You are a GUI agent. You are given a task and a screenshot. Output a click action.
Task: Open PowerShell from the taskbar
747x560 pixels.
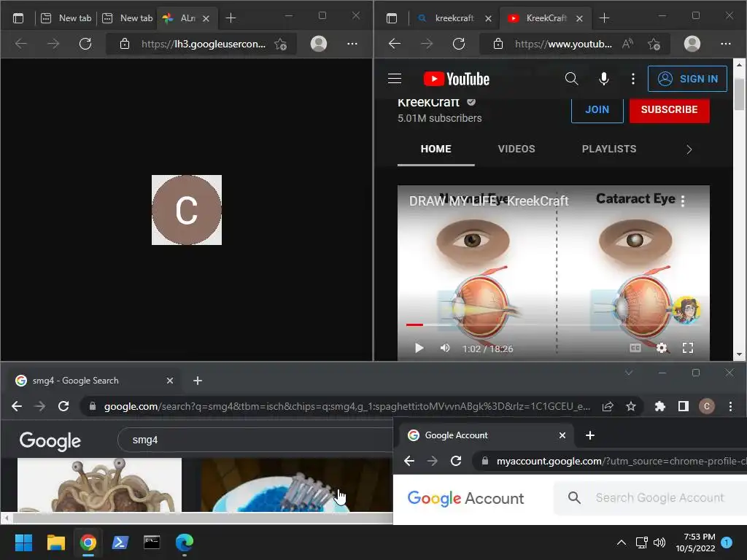120,542
